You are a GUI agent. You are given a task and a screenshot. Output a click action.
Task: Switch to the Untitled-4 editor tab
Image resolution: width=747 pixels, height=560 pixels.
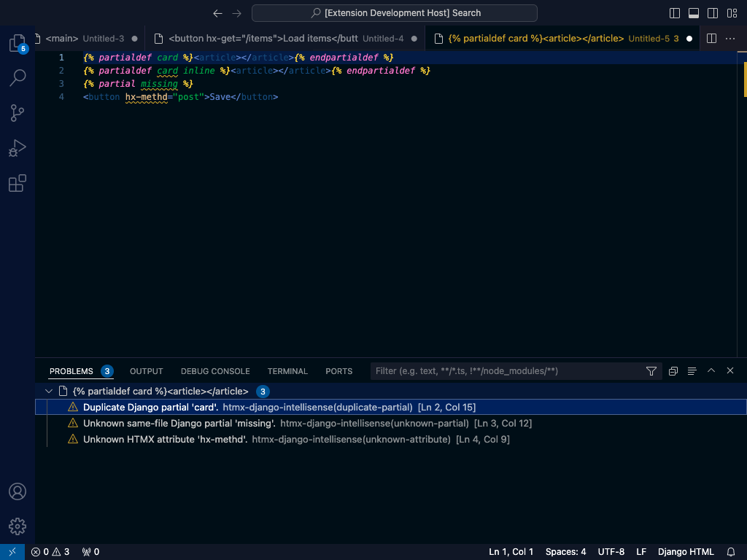[285, 39]
